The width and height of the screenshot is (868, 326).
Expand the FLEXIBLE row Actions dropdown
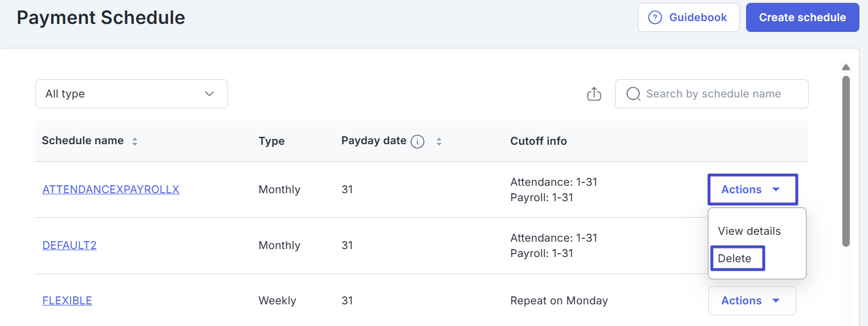752,300
